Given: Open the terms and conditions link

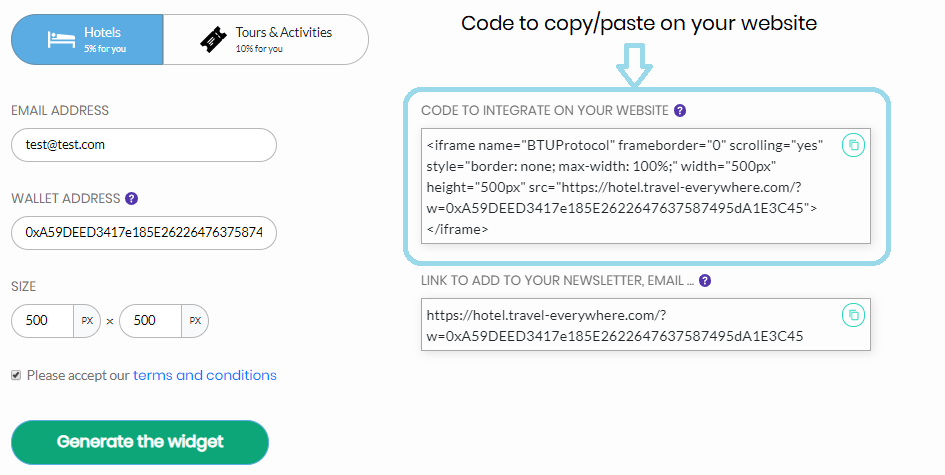Looking at the screenshot, I should (205, 375).
